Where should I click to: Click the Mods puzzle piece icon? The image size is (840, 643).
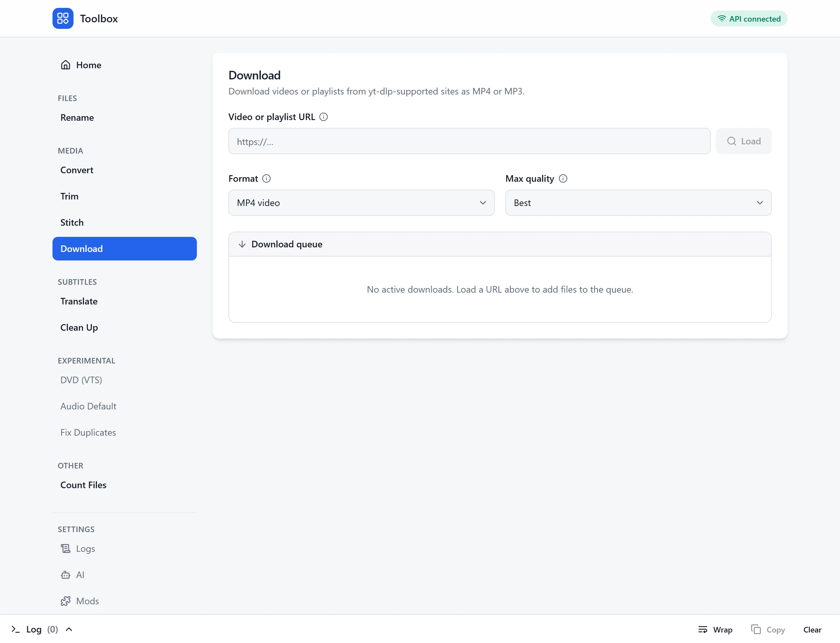click(66, 601)
